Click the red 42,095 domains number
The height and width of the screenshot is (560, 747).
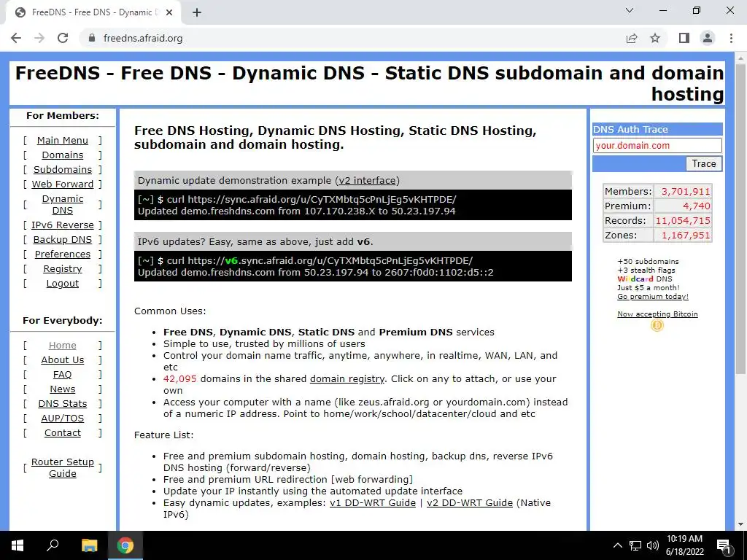[179, 378]
